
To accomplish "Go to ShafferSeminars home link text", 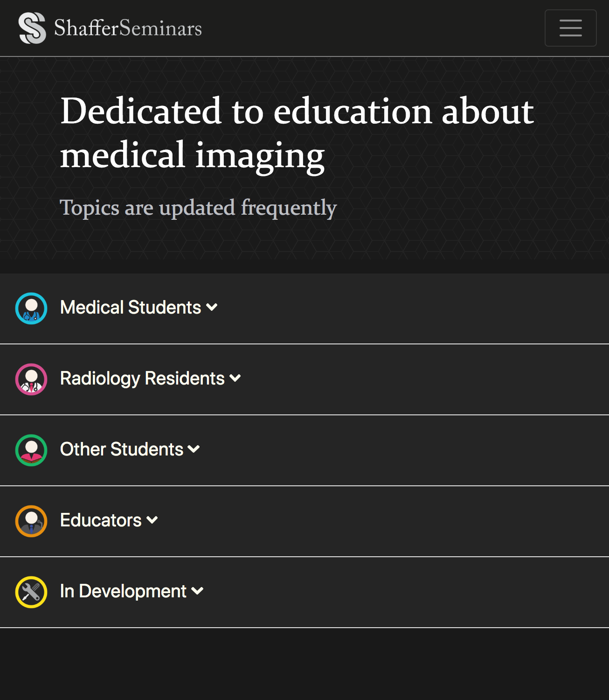I will pos(128,28).
